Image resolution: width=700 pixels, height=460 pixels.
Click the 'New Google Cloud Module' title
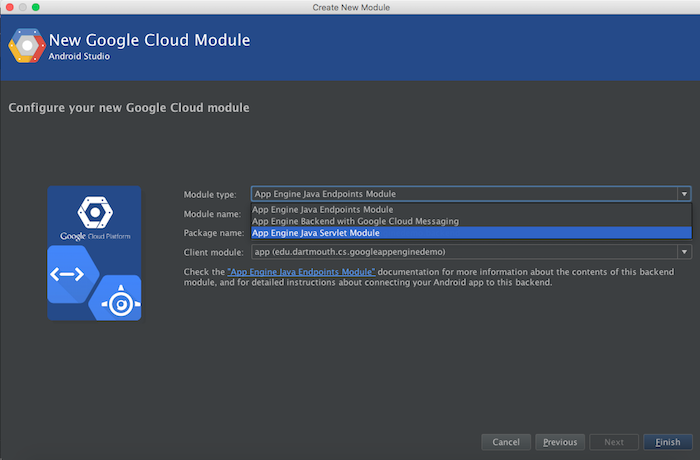tap(150, 40)
